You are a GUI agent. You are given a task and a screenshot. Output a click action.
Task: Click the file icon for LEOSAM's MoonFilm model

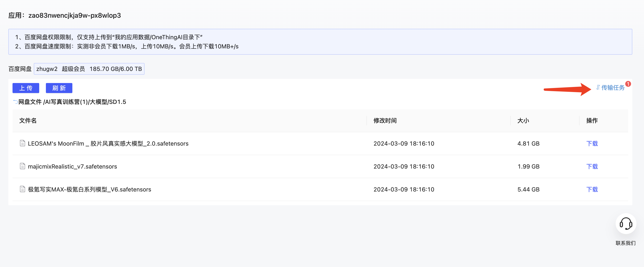click(23, 143)
